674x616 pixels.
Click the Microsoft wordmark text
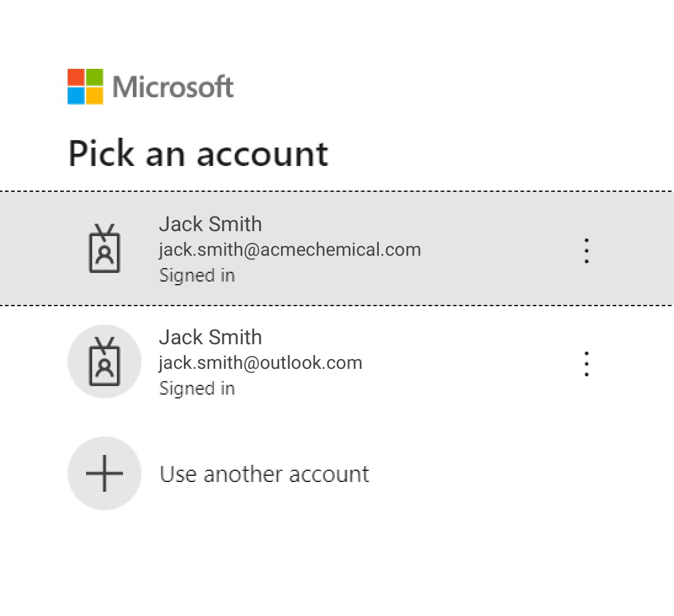[x=173, y=87]
